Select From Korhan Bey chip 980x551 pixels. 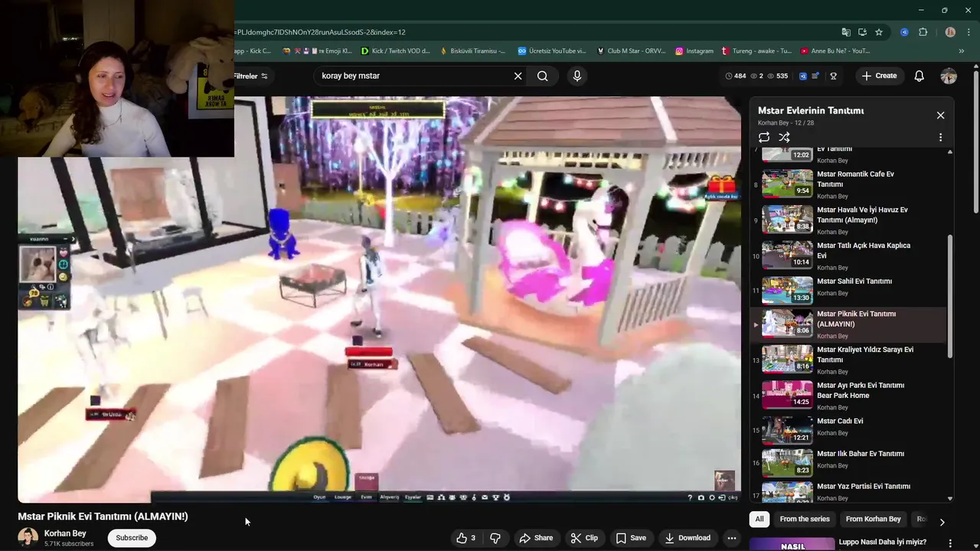pos(874,520)
